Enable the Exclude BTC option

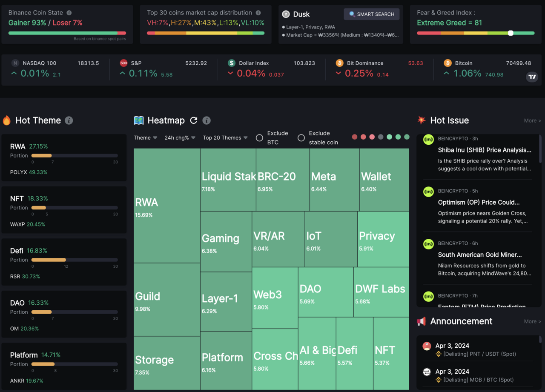(x=259, y=138)
